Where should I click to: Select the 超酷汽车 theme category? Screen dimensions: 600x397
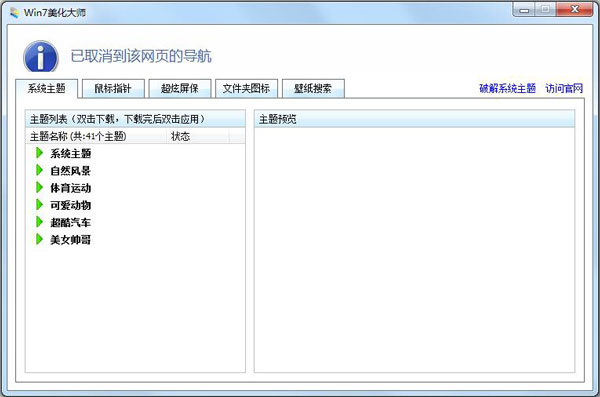click(x=70, y=222)
